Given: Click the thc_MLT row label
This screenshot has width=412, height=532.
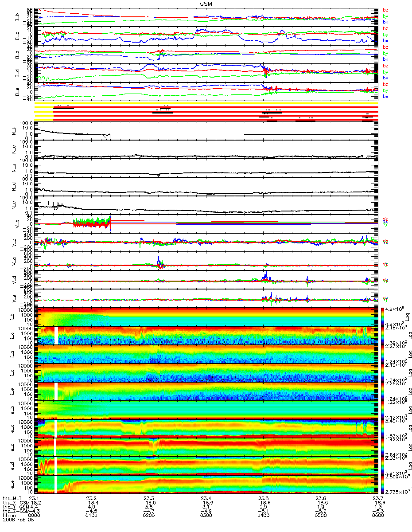Looking at the screenshot, I should point(12,498).
